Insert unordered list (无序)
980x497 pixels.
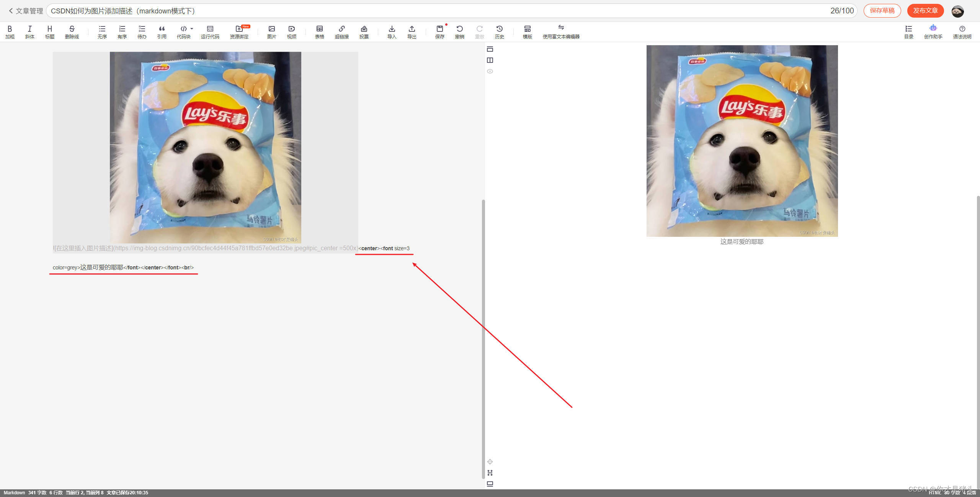[x=102, y=32]
